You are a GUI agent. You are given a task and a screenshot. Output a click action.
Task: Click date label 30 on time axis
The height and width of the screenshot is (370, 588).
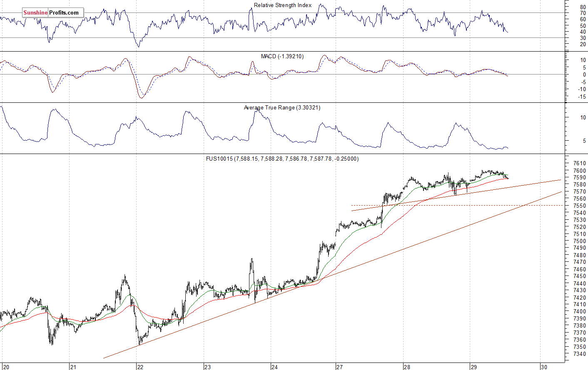coord(544,367)
